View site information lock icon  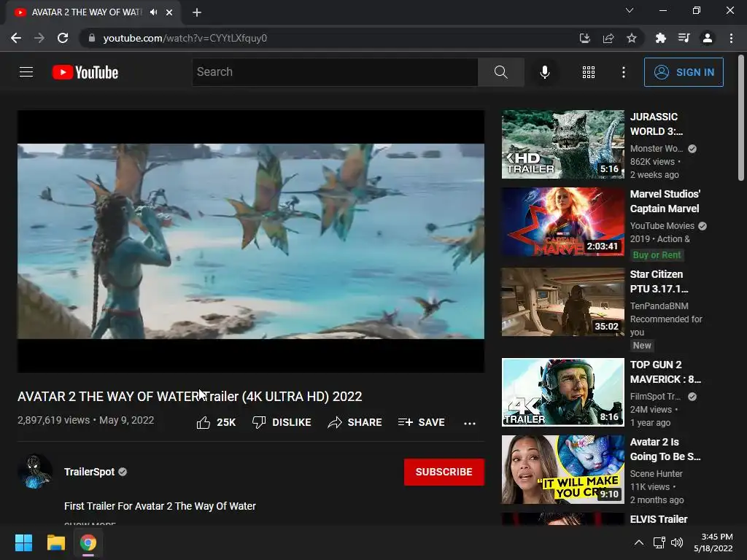tap(92, 38)
